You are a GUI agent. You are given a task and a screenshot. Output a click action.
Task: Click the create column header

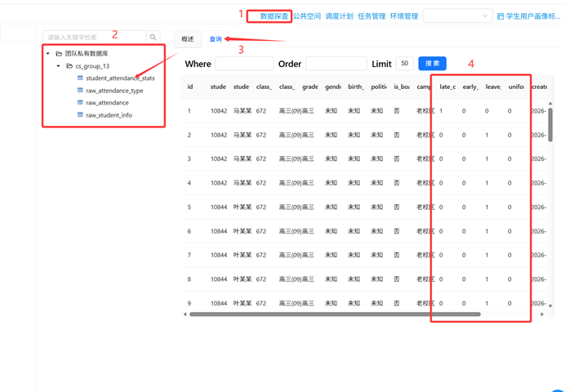tap(540, 87)
